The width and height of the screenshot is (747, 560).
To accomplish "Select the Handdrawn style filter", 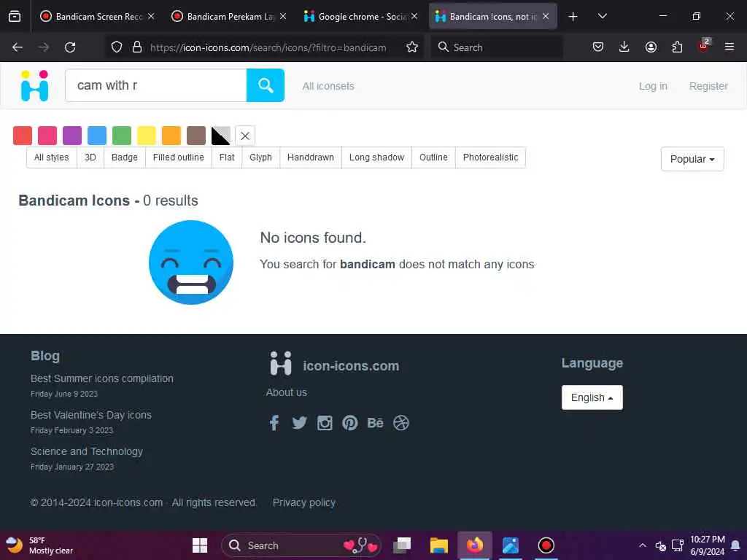I will click(311, 157).
